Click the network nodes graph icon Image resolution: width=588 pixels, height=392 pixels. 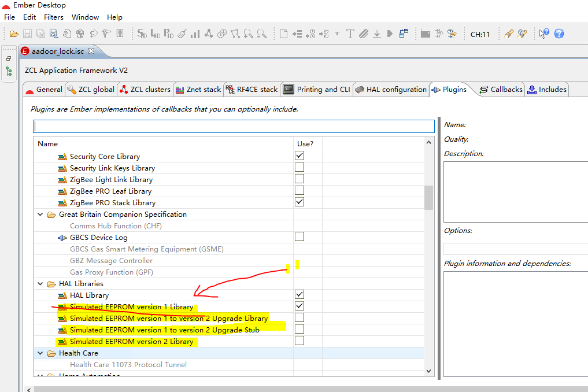pos(209,34)
